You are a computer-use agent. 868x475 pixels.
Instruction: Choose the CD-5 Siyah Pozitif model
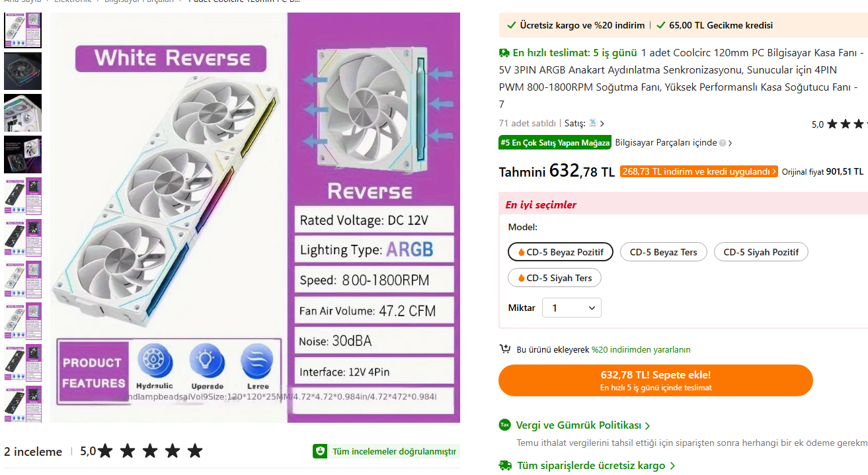[x=761, y=252]
